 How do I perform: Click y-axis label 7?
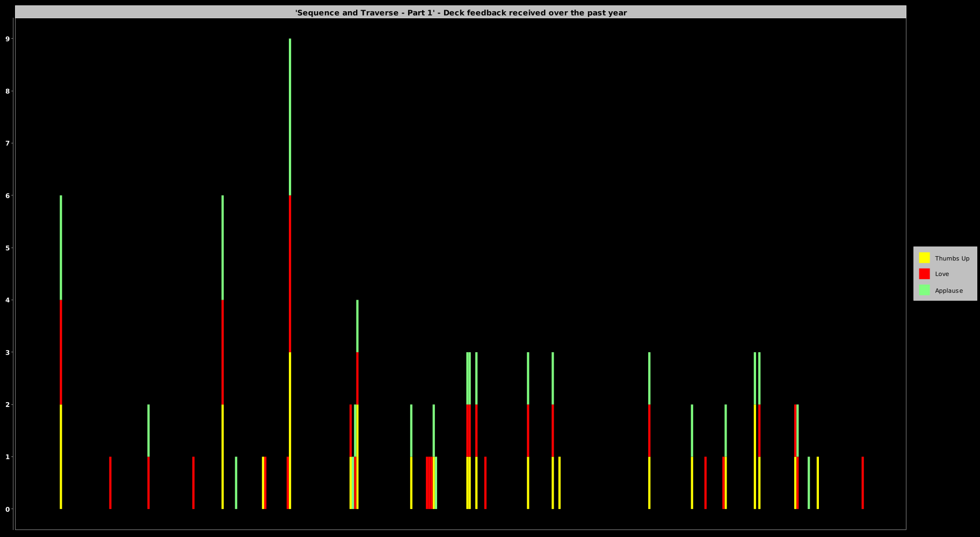[x=8, y=143]
